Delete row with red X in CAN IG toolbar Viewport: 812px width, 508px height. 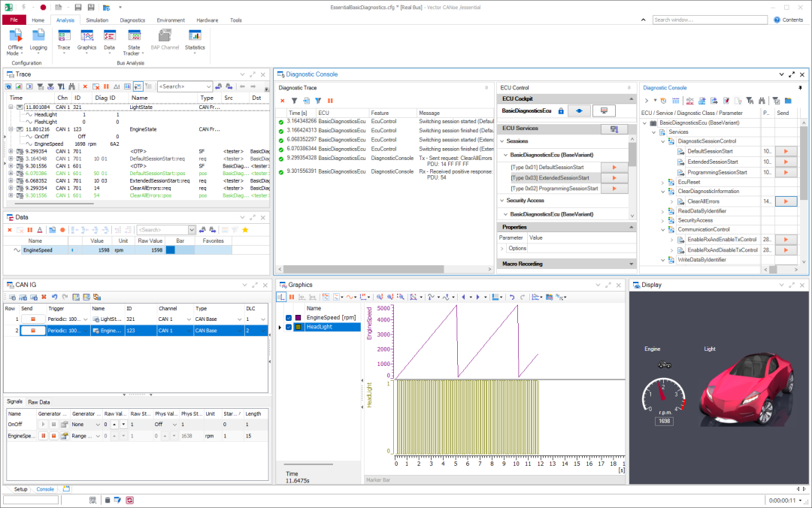44,298
